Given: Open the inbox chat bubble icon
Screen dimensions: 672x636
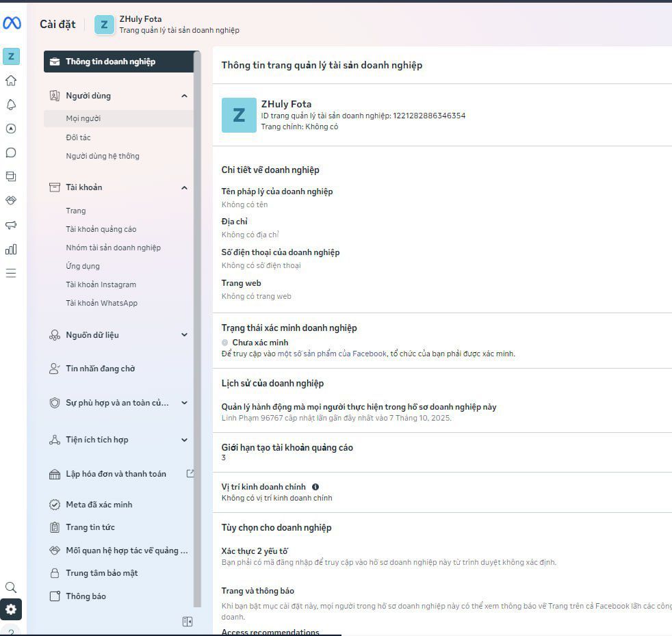Looking at the screenshot, I should tap(11, 153).
